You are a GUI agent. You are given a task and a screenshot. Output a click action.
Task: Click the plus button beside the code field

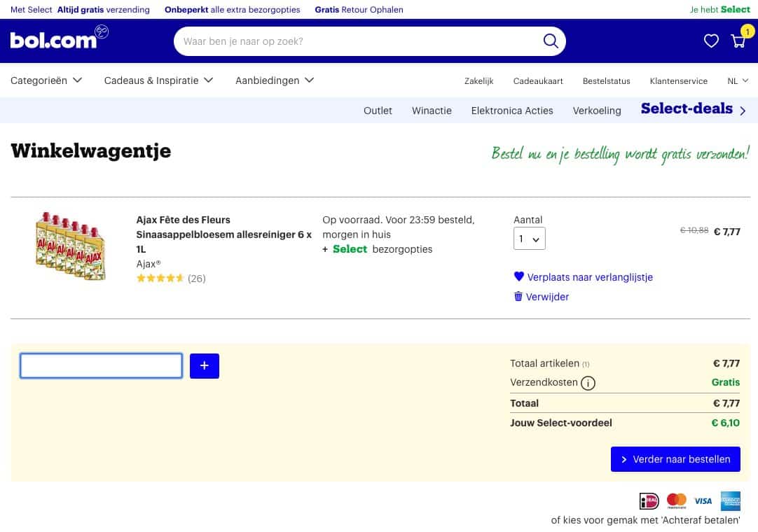[205, 366]
